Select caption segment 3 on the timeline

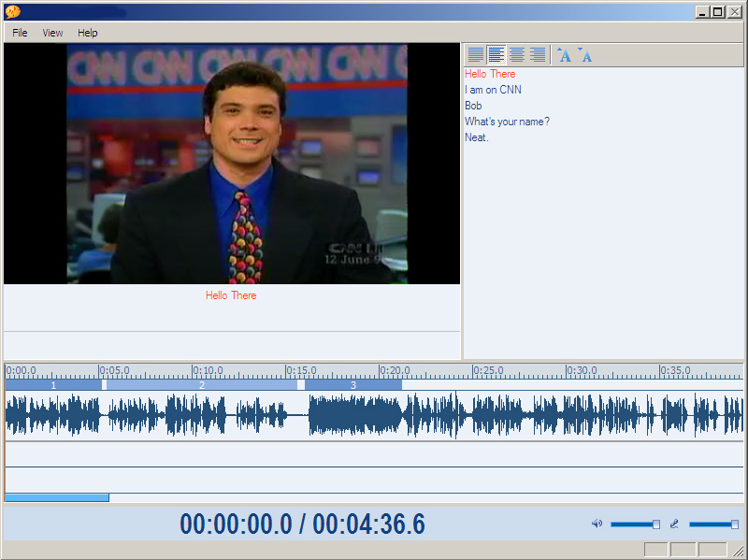(x=353, y=385)
